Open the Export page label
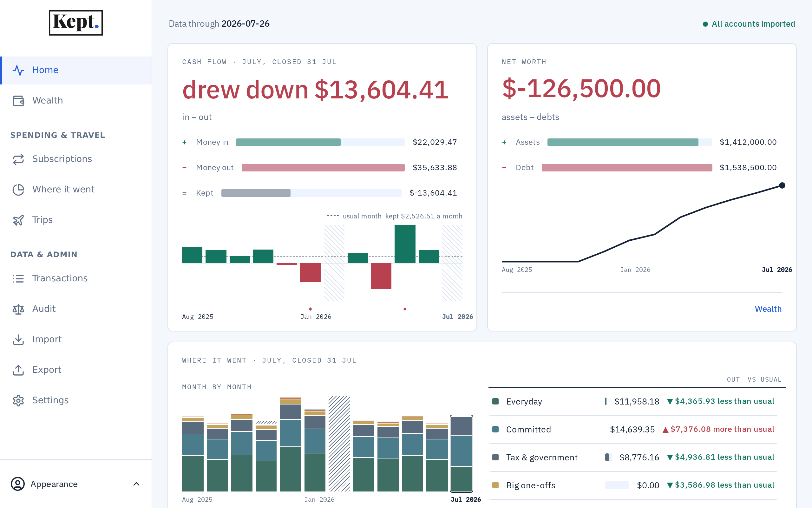 47,370
